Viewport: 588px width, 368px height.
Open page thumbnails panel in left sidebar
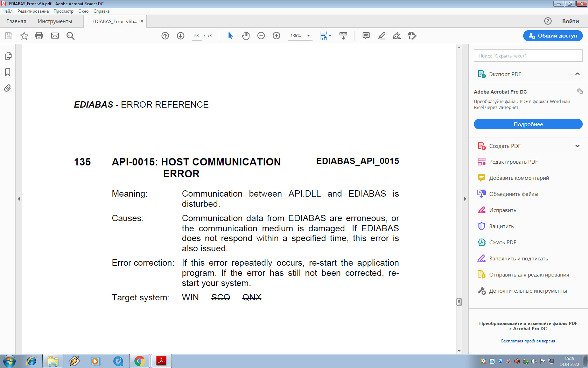(x=8, y=56)
